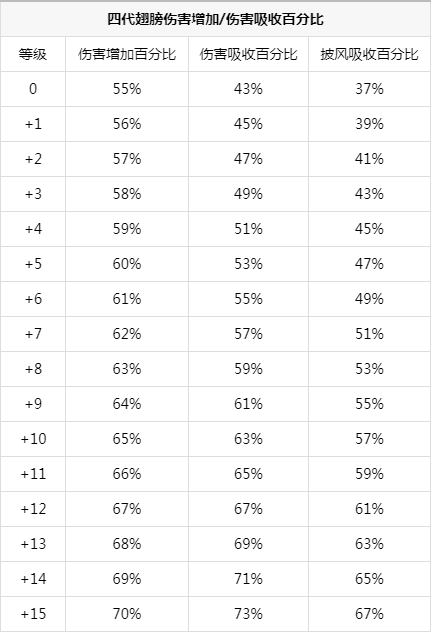The image size is (431, 632).
Task: Click the 49% absorb cell in the +3 row
Action: pyautogui.click(x=248, y=194)
